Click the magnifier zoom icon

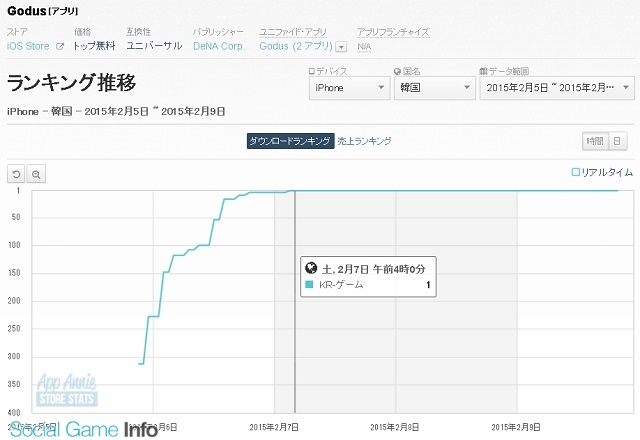36,174
